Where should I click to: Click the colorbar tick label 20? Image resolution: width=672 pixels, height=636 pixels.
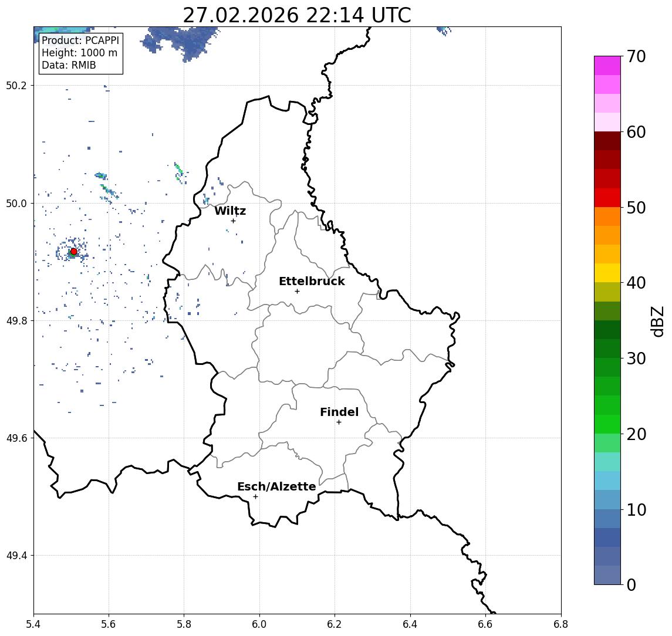pyautogui.click(x=636, y=434)
